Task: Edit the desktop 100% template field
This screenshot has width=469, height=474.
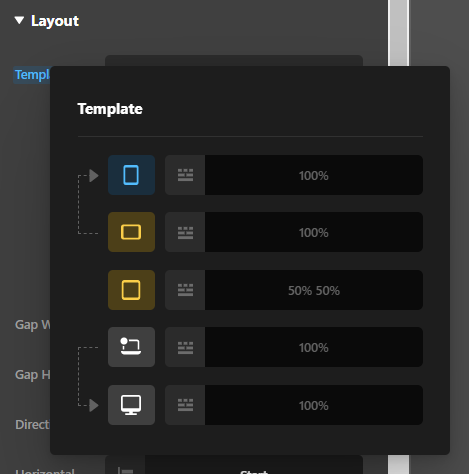Action: (x=314, y=405)
